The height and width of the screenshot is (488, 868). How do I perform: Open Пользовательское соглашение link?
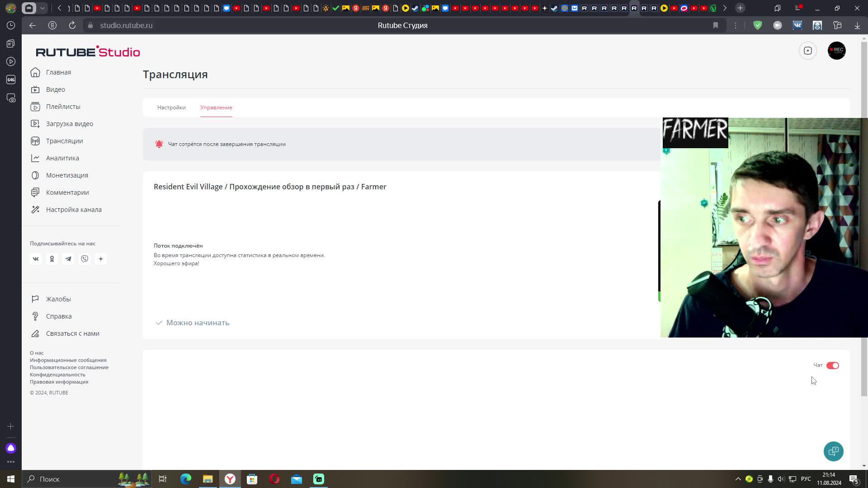pyautogui.click(x=69, y=367)
